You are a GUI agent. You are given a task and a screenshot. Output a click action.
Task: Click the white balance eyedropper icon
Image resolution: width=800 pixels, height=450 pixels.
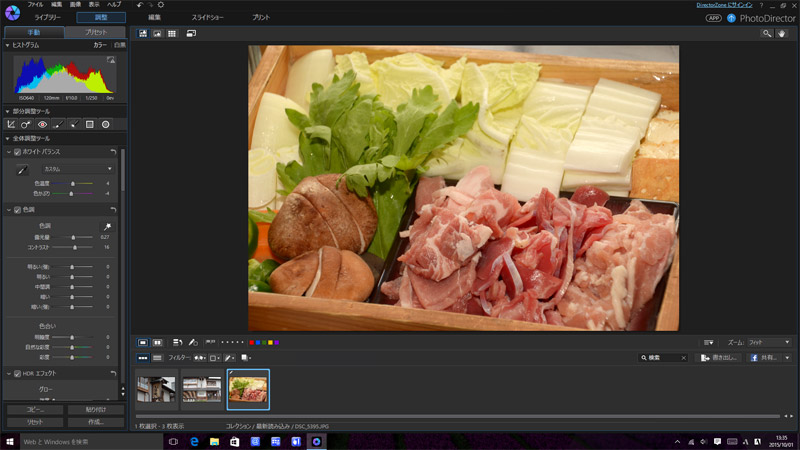(x=22, y=169)
